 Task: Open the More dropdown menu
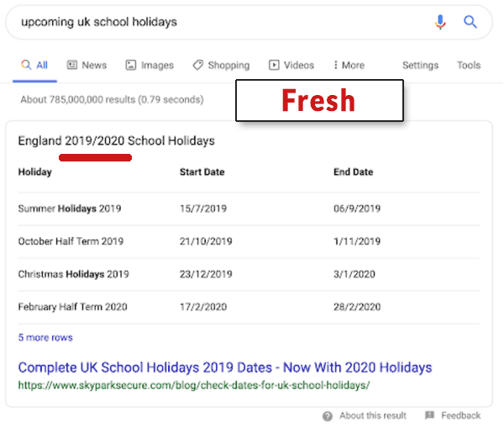[349, 65]
